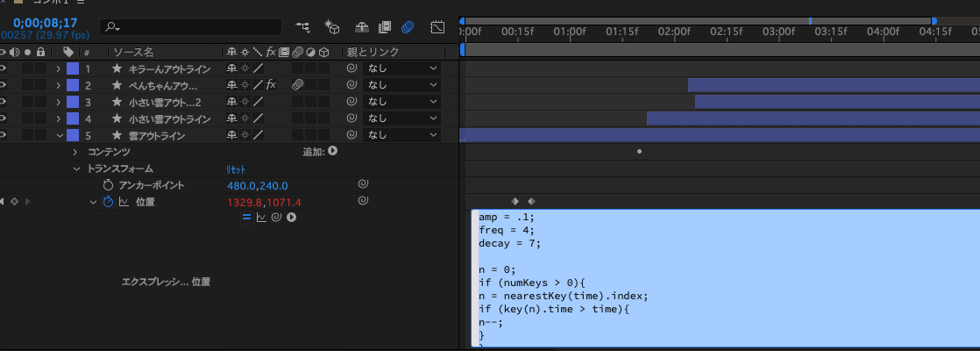Go to previous position keyframe arrow

[x=2, y=202]
